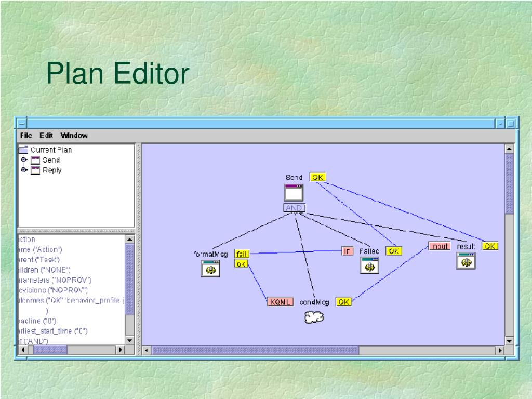The width and height of the screenshot is (532, 399).
Task: Click the Failed node label
Action: pos(369,251)
